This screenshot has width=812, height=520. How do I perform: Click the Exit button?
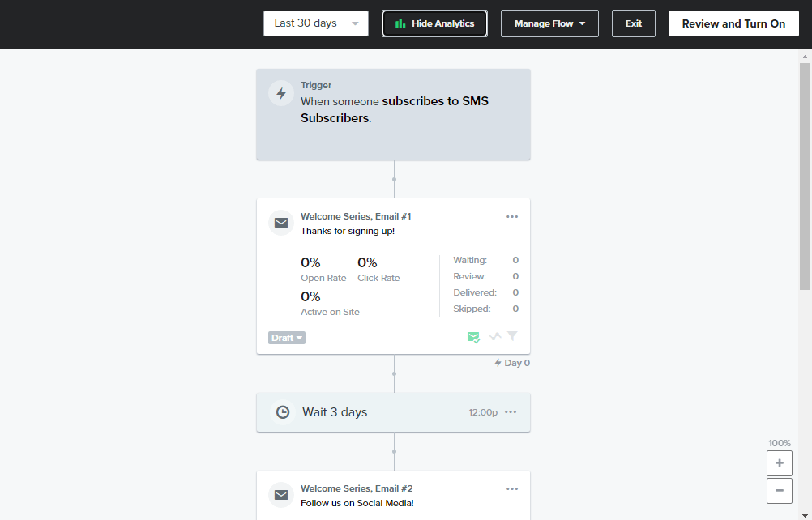click(633, 23)
